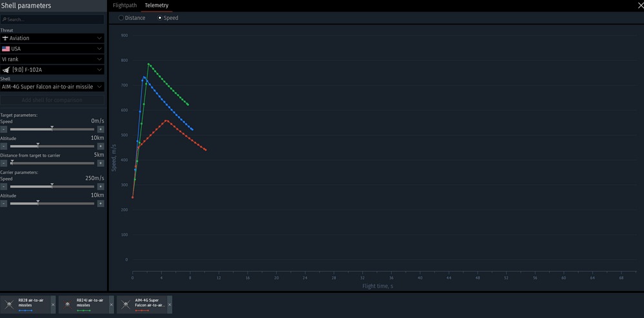Click Add shell for comparison button
Image resolution: width=644 pixels, height=318 pixels.
coord(52,100)
